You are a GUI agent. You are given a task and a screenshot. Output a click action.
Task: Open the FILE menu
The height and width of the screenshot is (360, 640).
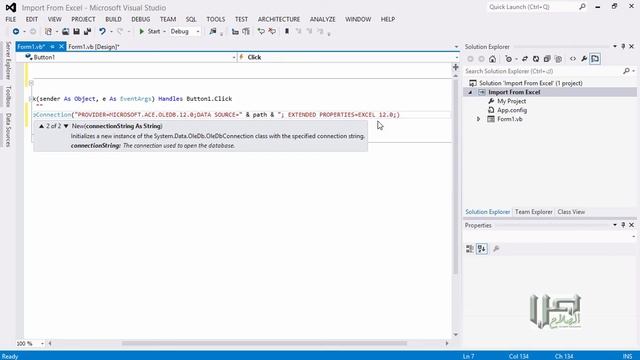pyautogui.click(x=11, y=19)
